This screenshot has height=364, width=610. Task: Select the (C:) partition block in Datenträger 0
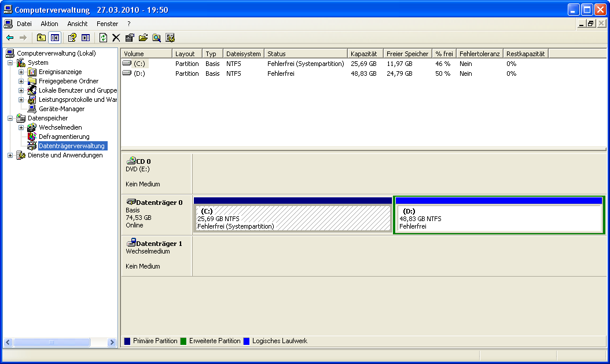coord(293,214)
